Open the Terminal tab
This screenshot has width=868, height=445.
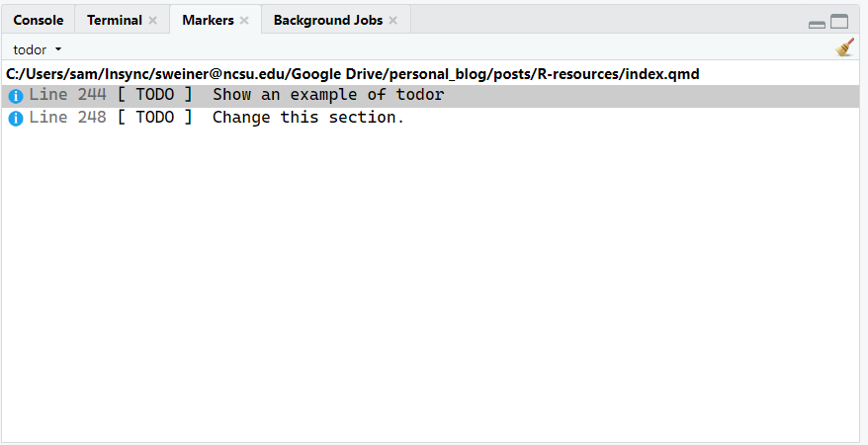click(114, 20)
